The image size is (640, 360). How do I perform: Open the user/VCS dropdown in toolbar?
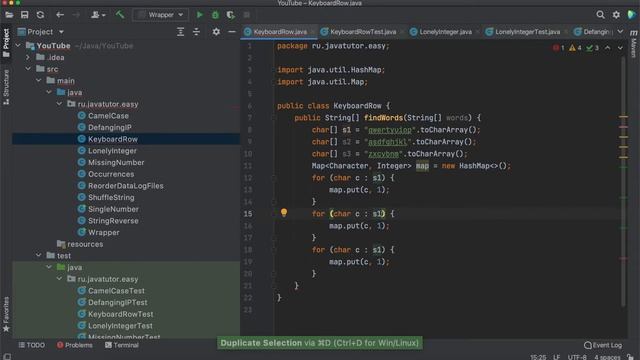click(98, 15)
